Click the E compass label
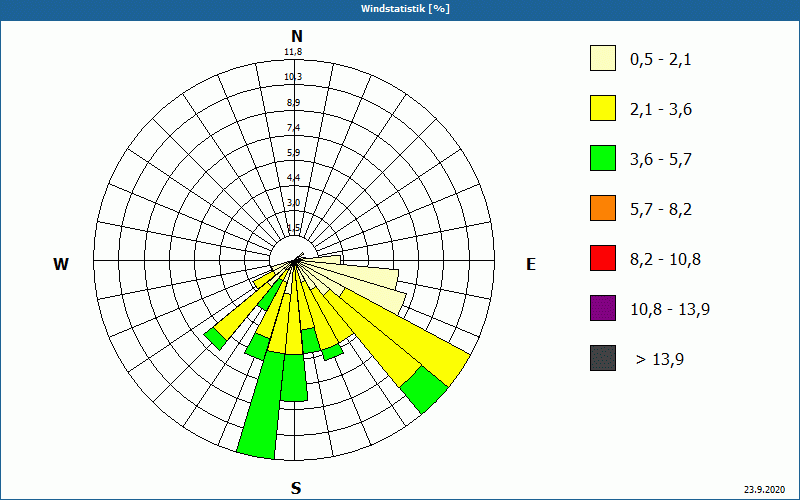 (x=531, y=264)
